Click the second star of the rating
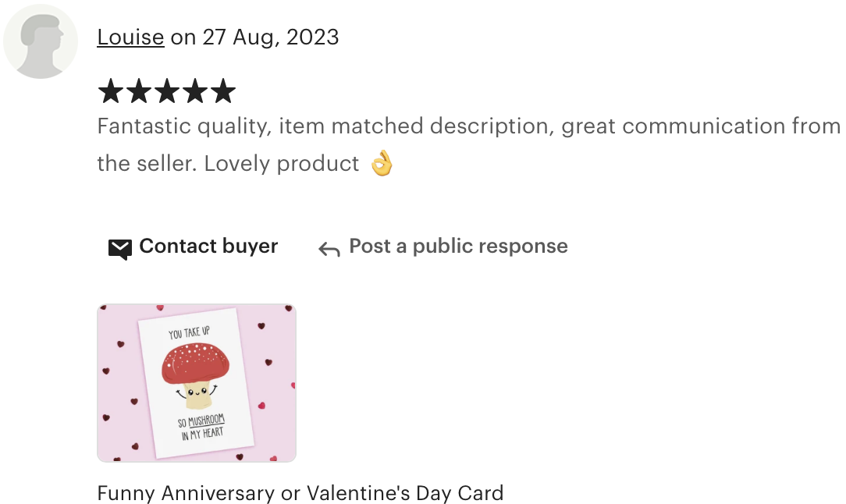Viewport: 846px width, 504px height. pyautogui.click(x=139, y=91)
